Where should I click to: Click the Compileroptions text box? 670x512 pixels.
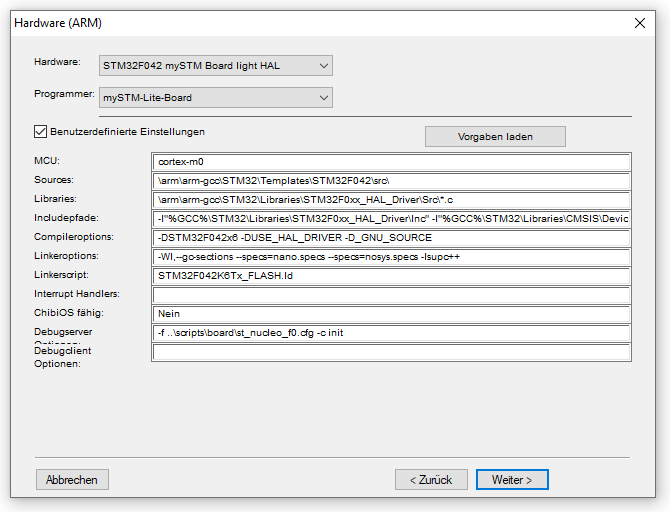click(392, 238)
